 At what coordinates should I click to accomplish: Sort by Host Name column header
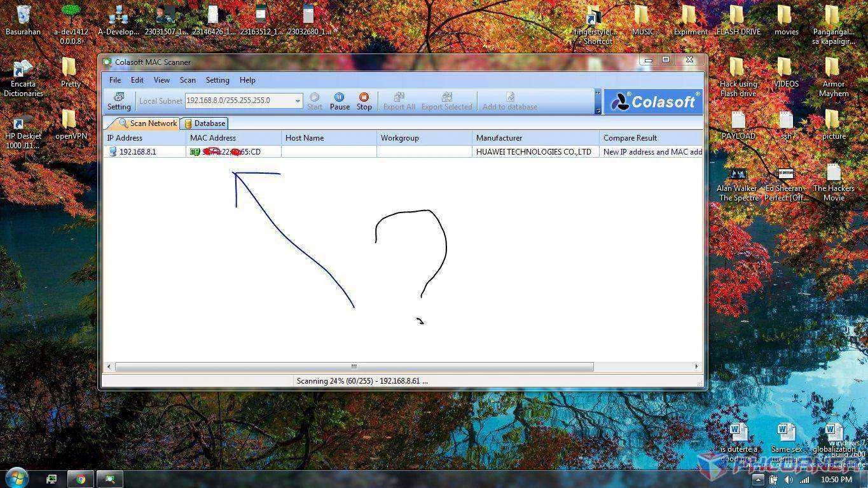tap(329, 137)
